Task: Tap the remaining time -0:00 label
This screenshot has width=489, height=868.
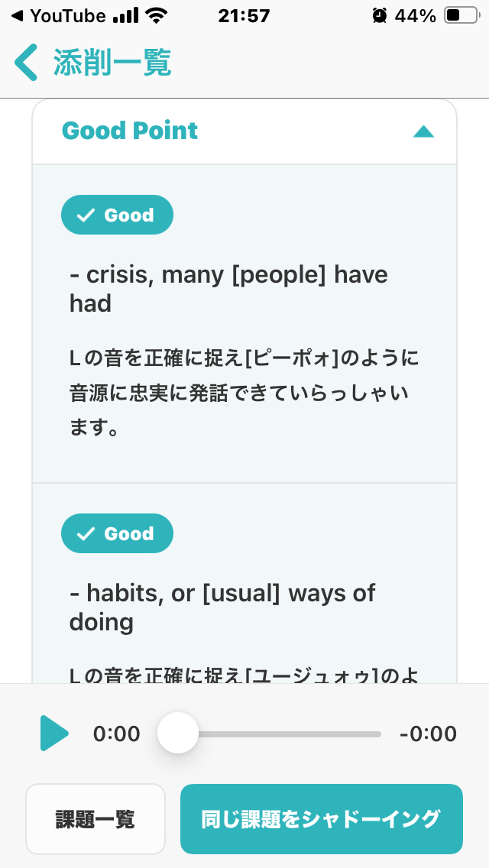Action: (428, 734)
